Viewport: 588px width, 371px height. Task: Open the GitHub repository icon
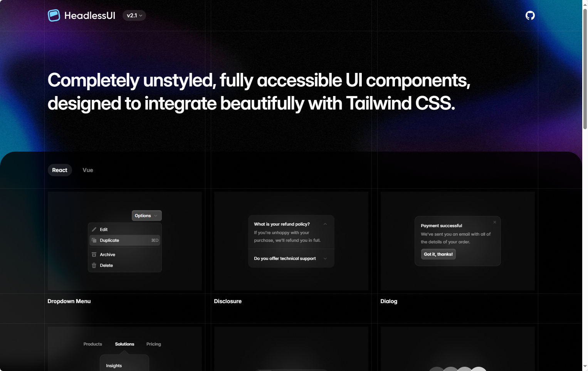tap(530, 15)
